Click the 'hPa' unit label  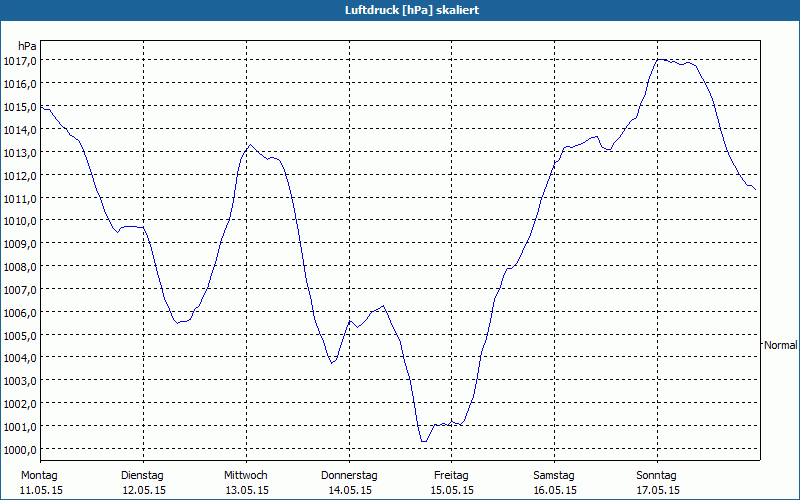(27, 46)
